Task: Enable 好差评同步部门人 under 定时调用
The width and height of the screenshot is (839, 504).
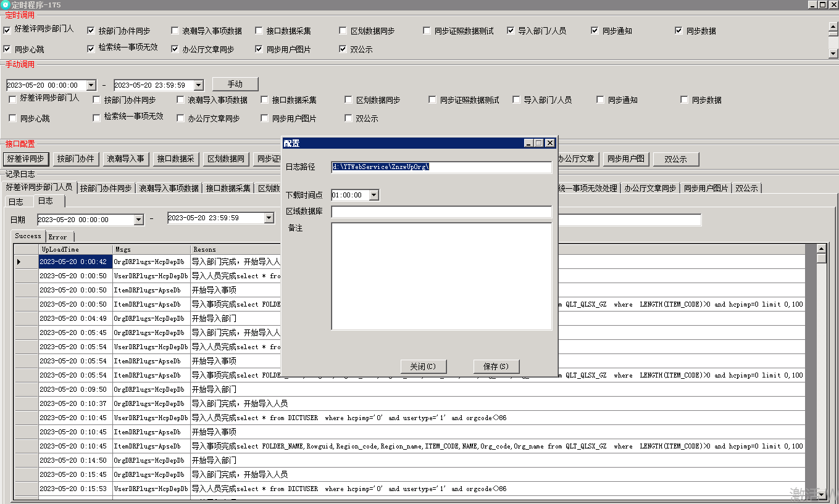Action: point(7,30)
